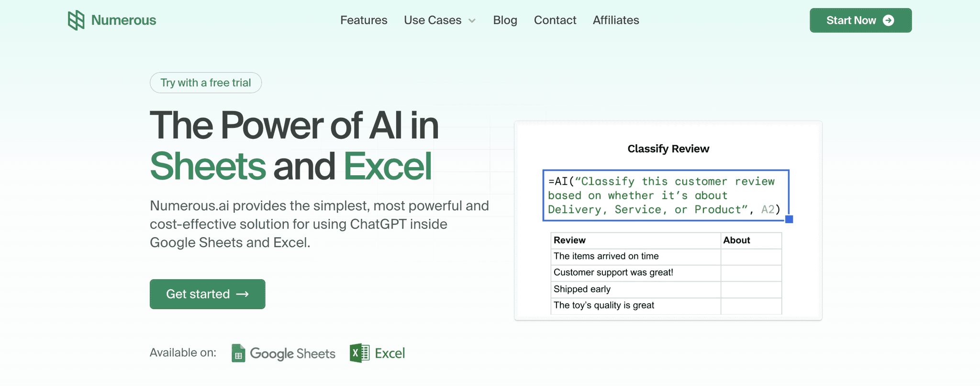The width and height of the screenshot is (980, 386).
Task: Expand the Use Cases dropdown chevron
Action: click(x=472, y=21)
